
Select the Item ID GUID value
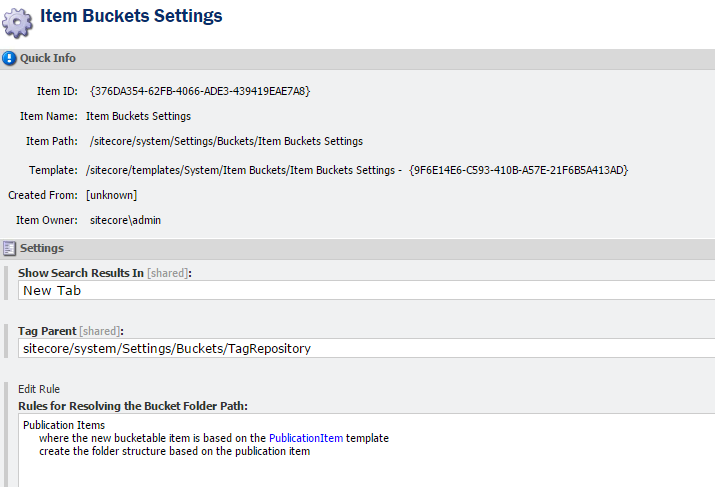pos(200,91)
